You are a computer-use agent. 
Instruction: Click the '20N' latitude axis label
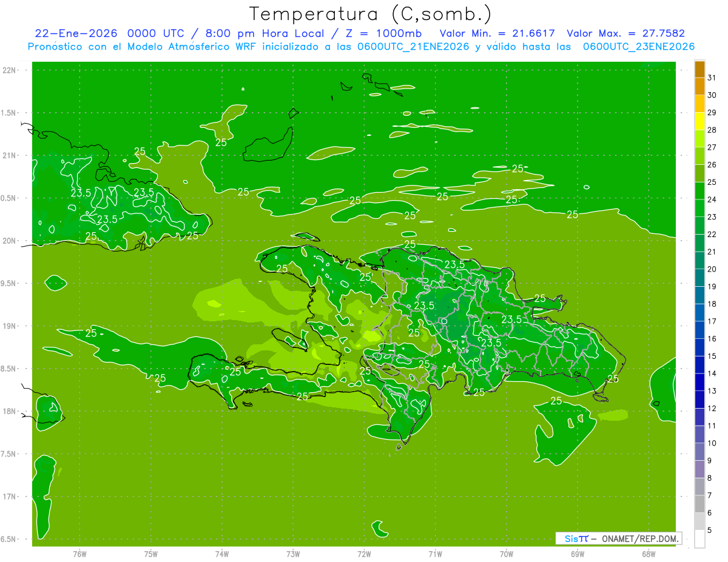10,241
